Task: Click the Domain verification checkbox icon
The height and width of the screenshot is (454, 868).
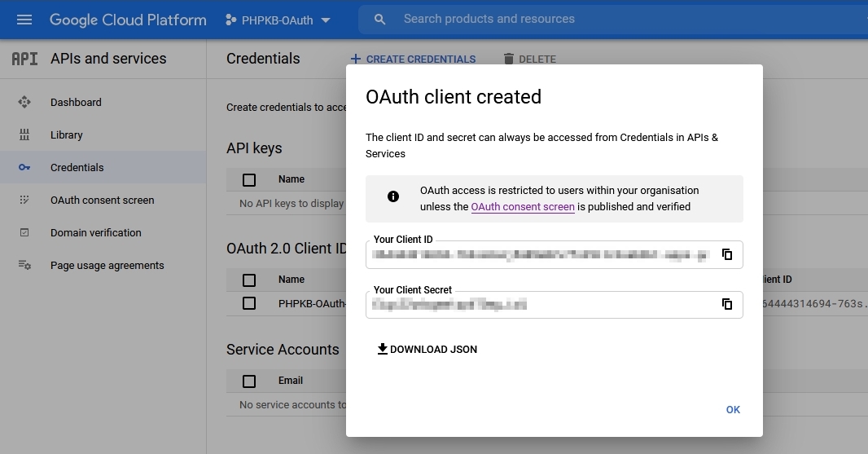Action: 24,232
